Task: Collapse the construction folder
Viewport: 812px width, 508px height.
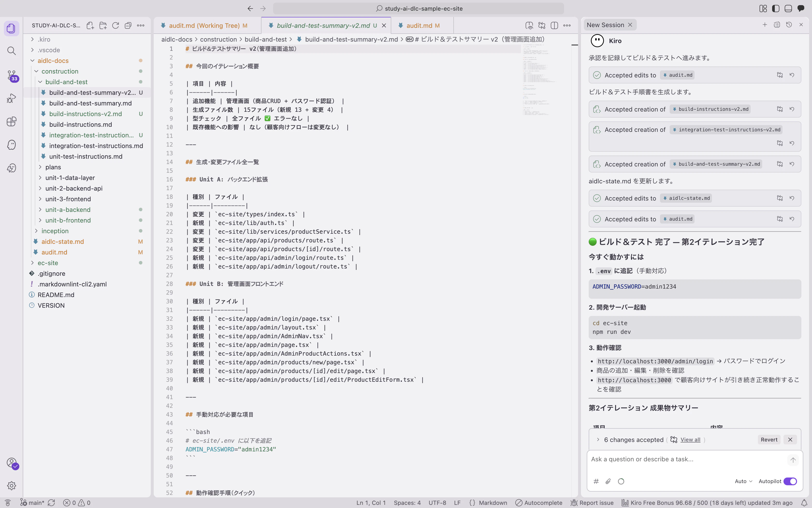Action: pos(36,71)
